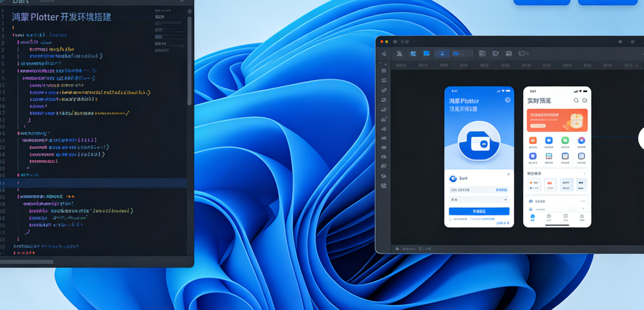
Task: Open the purple app icon in the grid
Action: (533, 156)
